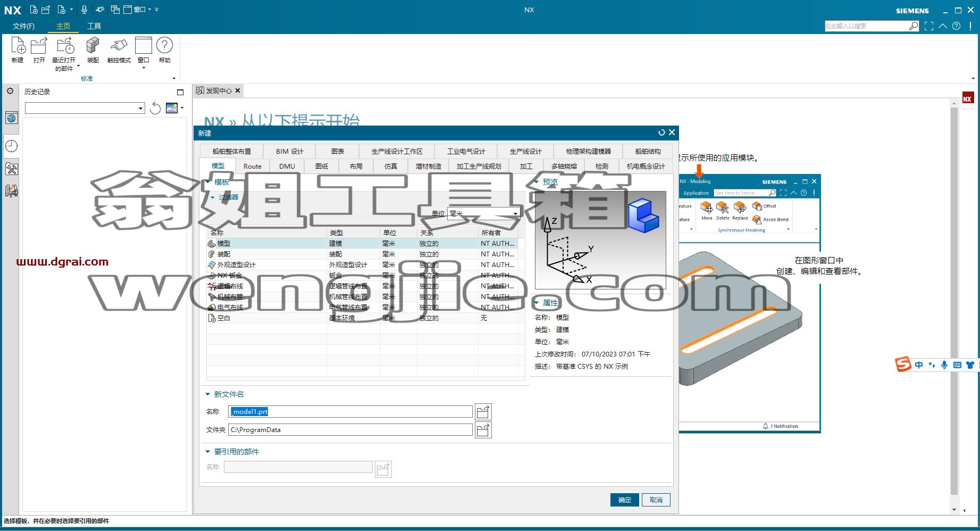The image size is (980, 531).
Task: Open the units (单位) dropdown
Action: pos(483,213)
